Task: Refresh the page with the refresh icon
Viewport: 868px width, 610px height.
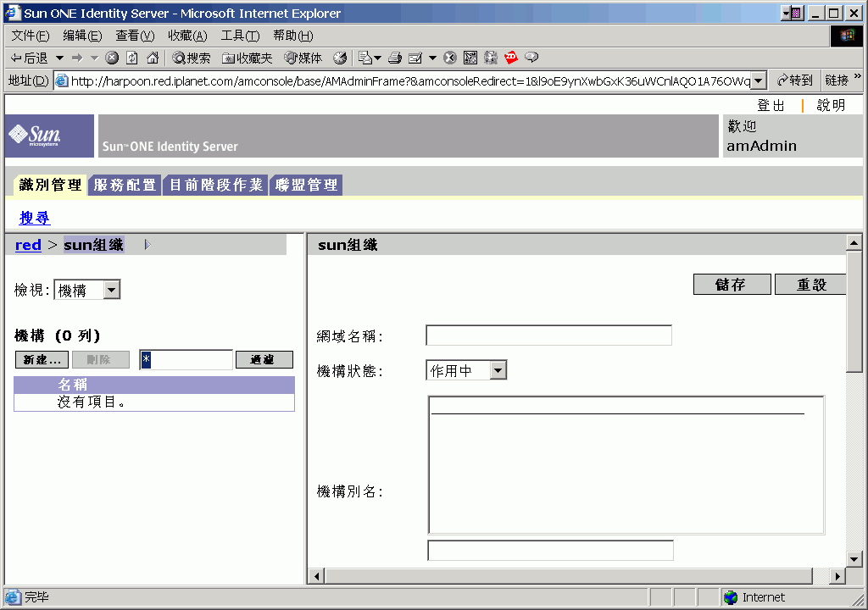Action: pyautogui.click(x=131, y=58)
